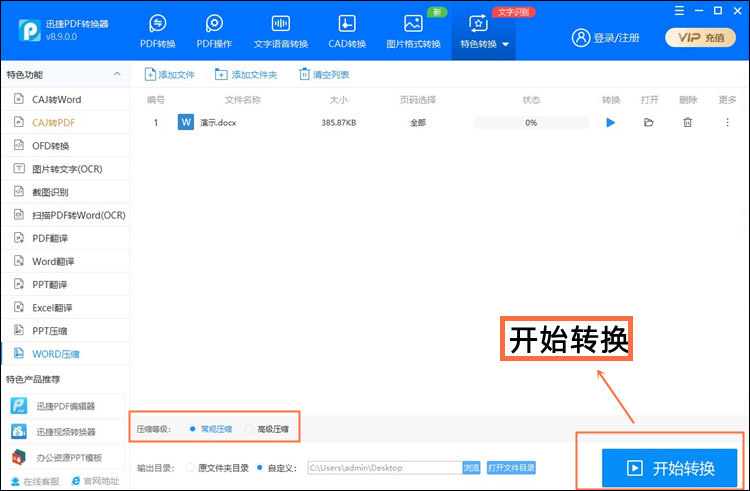Select 图片转文字(OCR) in the sidebar
The width and height of the screenshot is (750, 491).
point(66,169)
